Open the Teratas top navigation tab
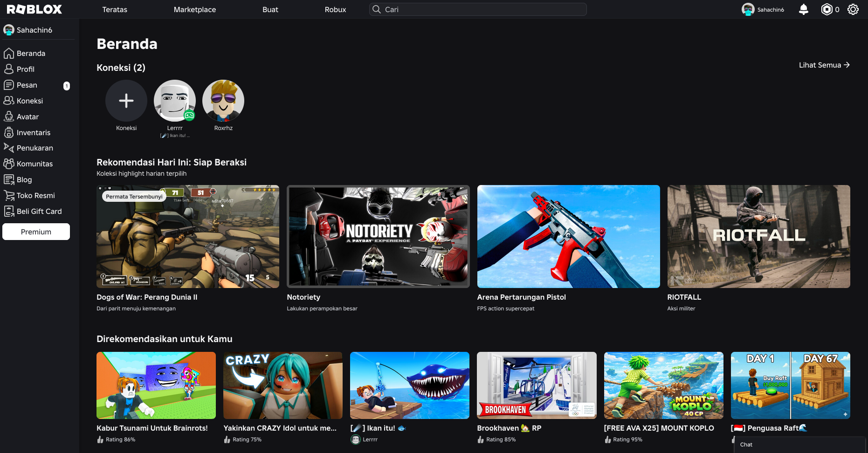This screenshot has height=453, width=868. [115, 9]
